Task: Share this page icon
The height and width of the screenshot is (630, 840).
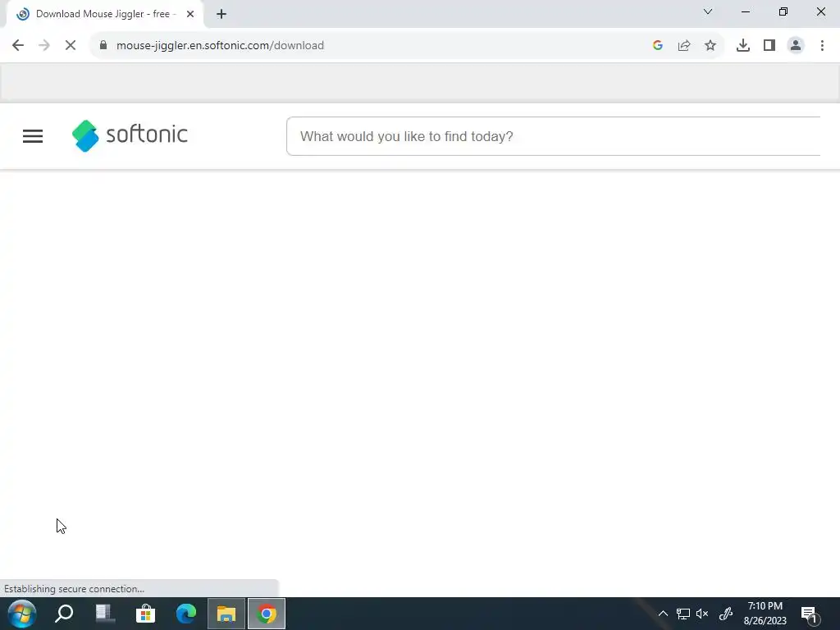Action: (684, 46)
